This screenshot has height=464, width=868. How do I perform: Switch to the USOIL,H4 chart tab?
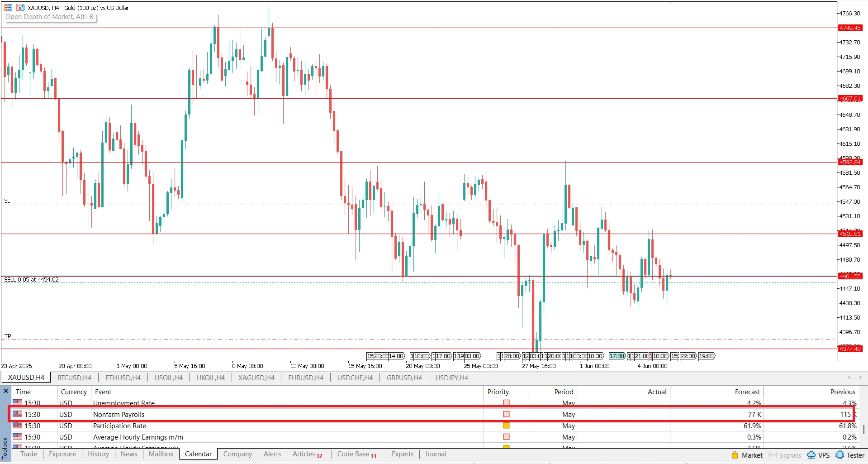point(169,378)
